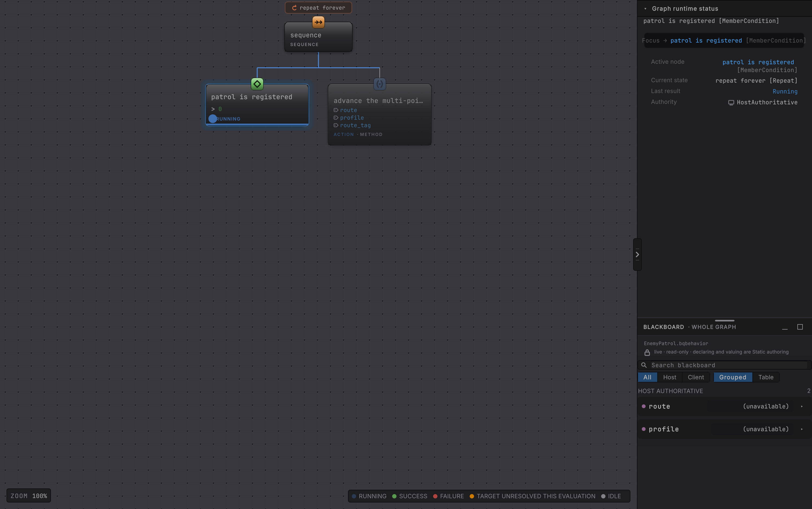This screenshot has height=509, width=812.
Task: Click the BLACKBOARD panel title
Action: coord(663,327)
